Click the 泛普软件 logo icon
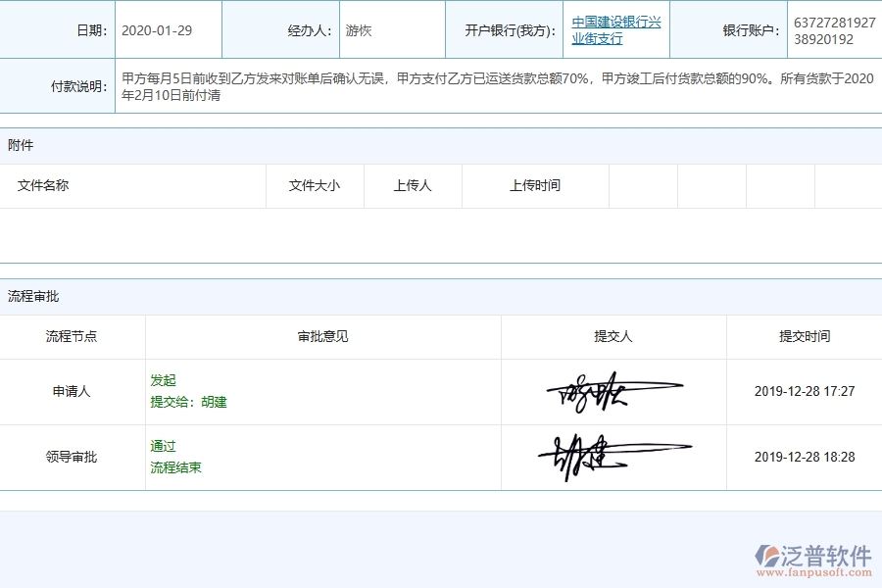 click(769, 552)
